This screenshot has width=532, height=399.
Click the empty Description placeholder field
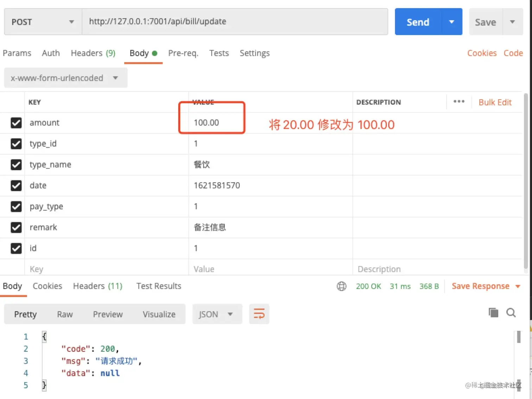point(437,269)
